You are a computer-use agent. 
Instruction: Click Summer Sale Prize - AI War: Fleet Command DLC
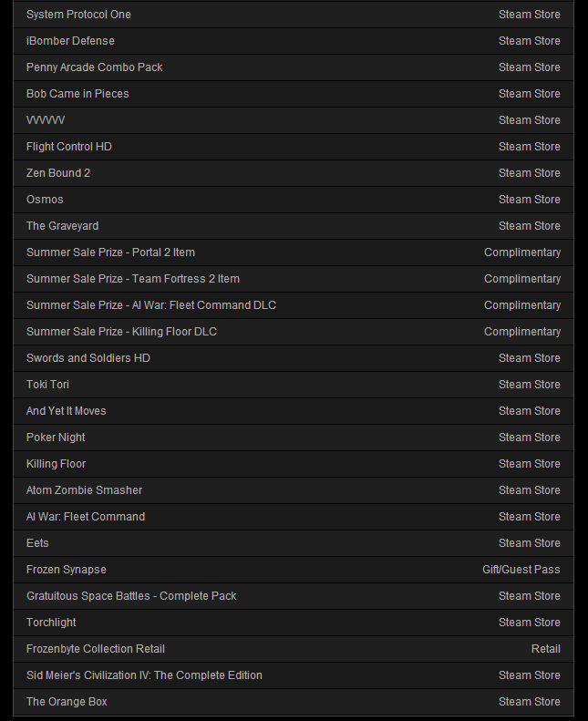[294, 305]
